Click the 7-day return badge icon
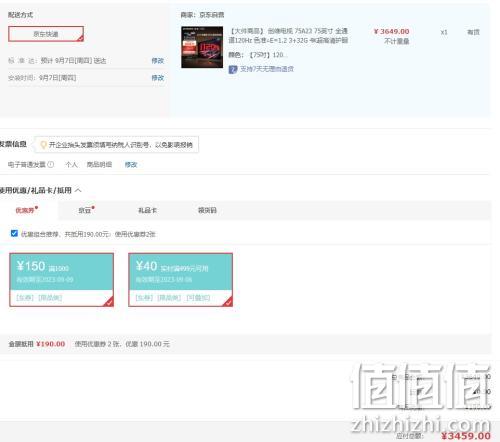This screenshot has width=500, height=442. click(x=233, y=69)
